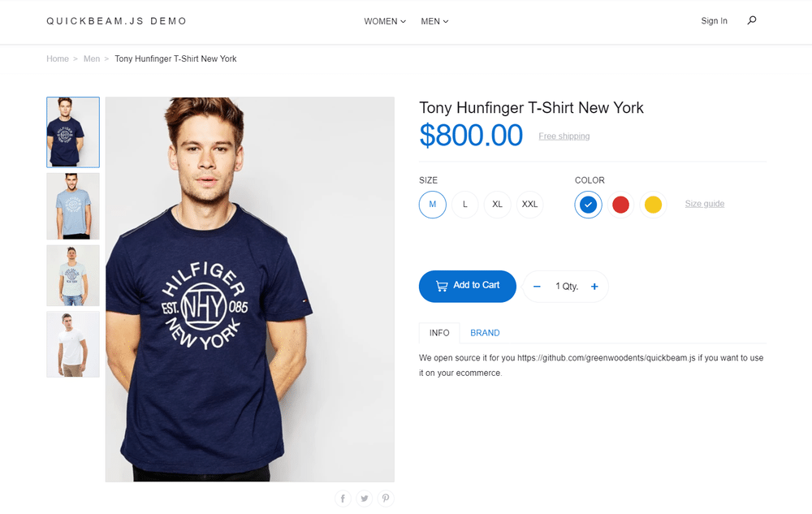Click the Sign In link
This screenshot has width=812, height=514.
coord(714,20)
